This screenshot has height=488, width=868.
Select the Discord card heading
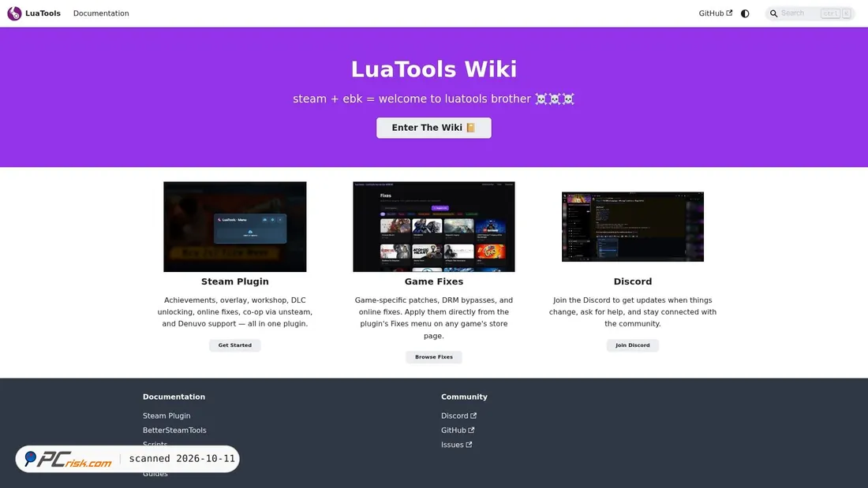point(633,281)
